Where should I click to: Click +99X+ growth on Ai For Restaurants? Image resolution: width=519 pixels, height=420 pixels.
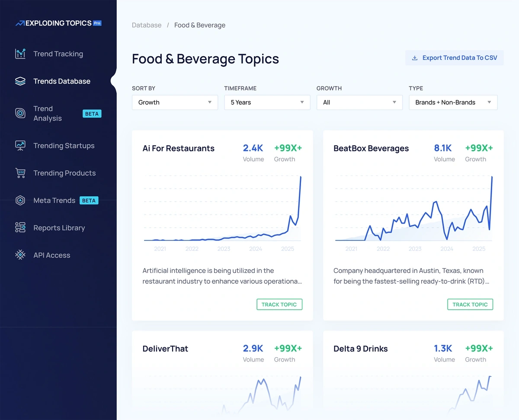(288, 148)
